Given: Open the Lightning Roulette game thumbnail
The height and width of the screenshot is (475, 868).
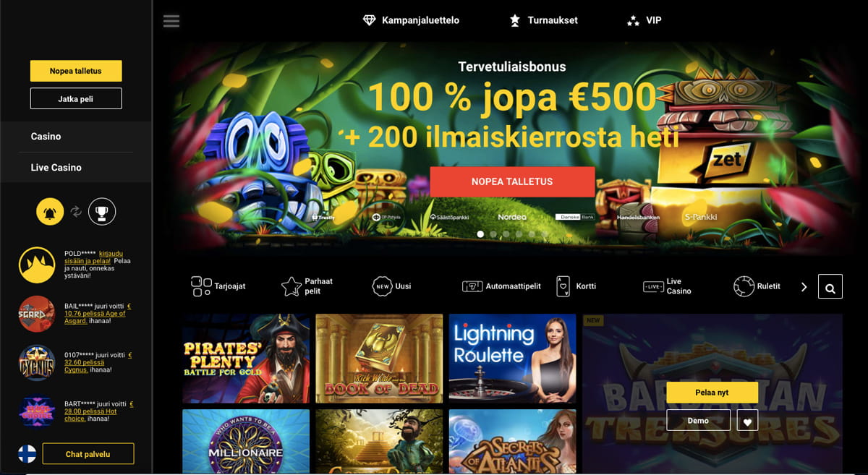Looking at the screenshot, I should tap(513, 359).
